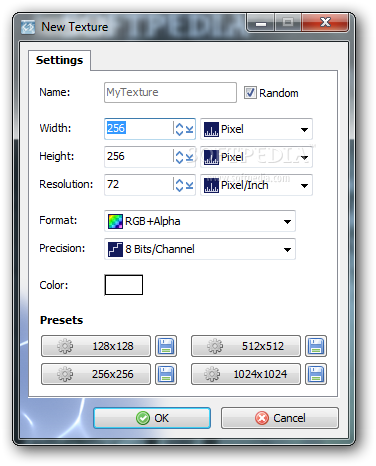Click the Resolution spinner up/down arrows

coord(179,185)
